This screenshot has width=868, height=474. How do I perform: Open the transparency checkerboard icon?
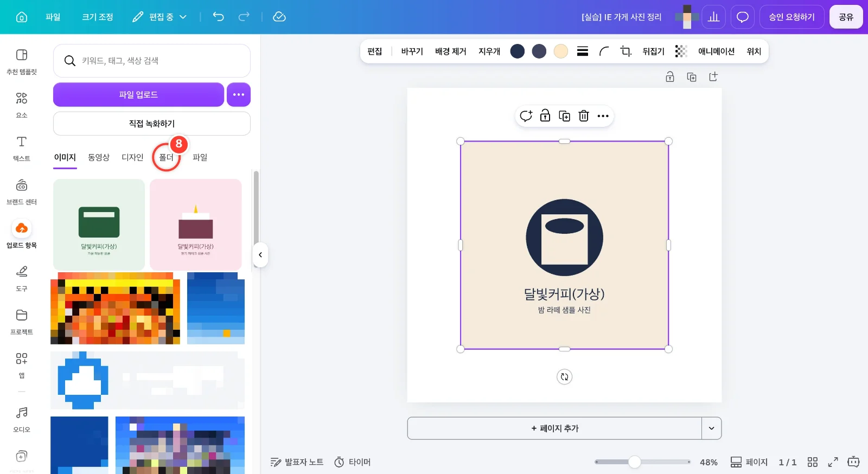(x=681, y=51)
